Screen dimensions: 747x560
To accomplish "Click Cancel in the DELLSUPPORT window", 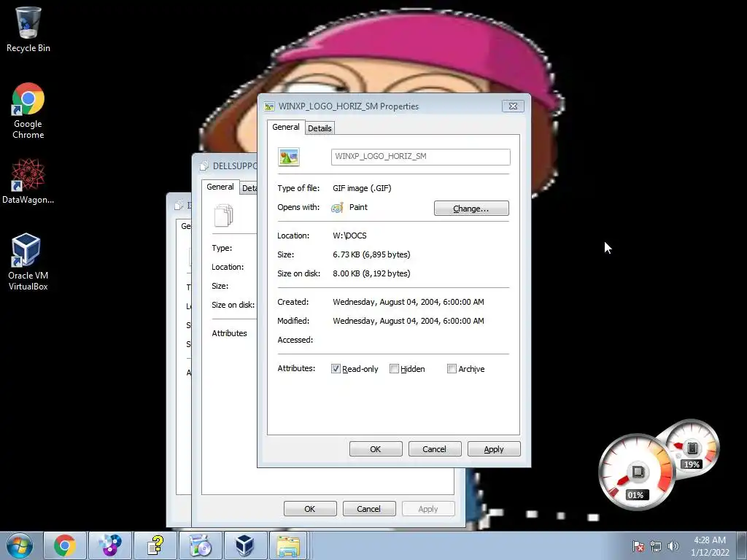I will (x=368, y=508).
